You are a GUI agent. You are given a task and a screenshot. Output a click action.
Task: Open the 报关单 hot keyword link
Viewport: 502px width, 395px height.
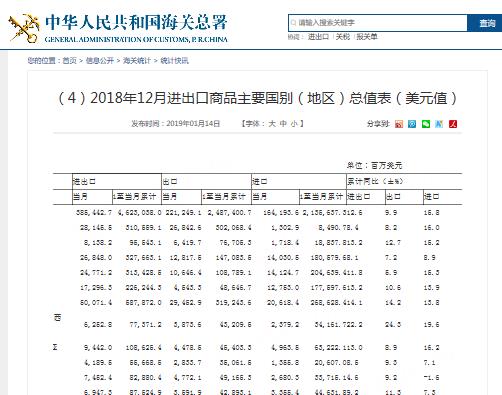click(x=367, y=37)
